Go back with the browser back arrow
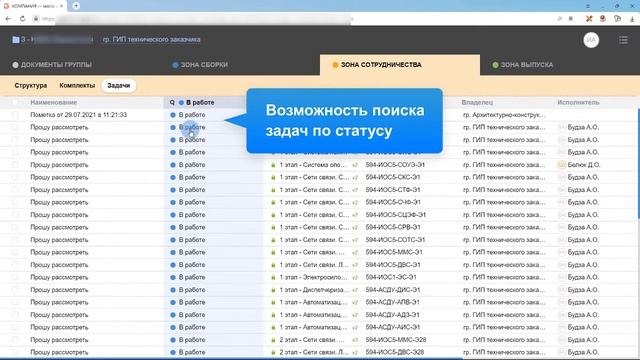This screenshot has width=640, height=360. pos(8,19)
